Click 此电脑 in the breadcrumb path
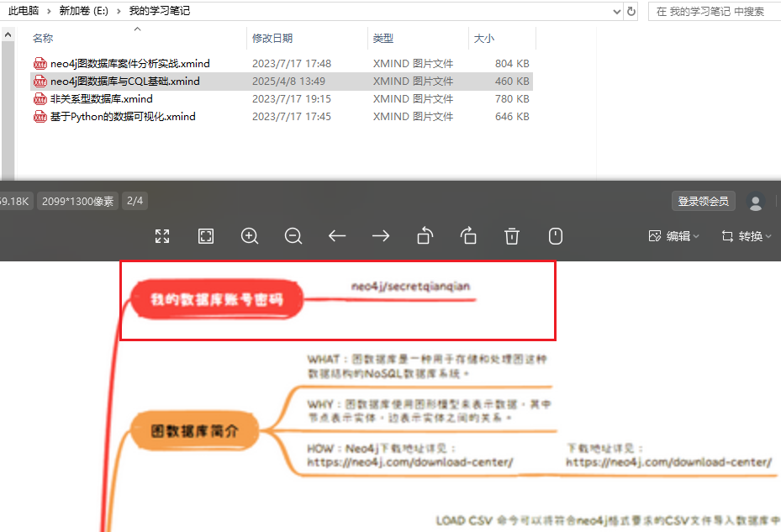The image size is (781, 532). click(x=24, y=11)
